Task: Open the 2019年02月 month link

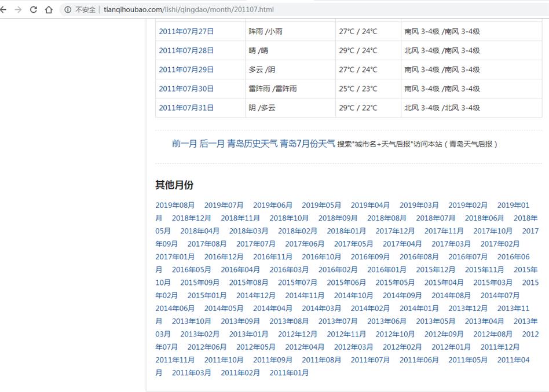Action: pos(468,205)
